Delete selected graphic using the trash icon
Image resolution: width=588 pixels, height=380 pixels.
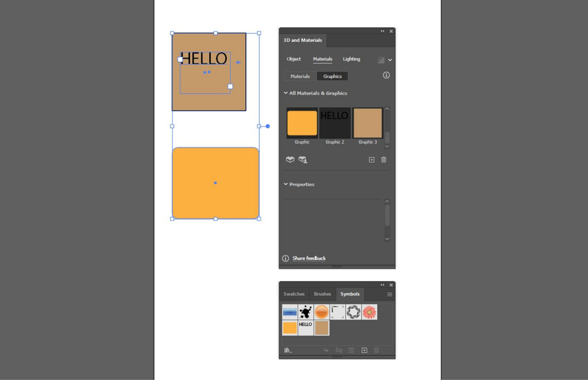click(x=383, y=160)
